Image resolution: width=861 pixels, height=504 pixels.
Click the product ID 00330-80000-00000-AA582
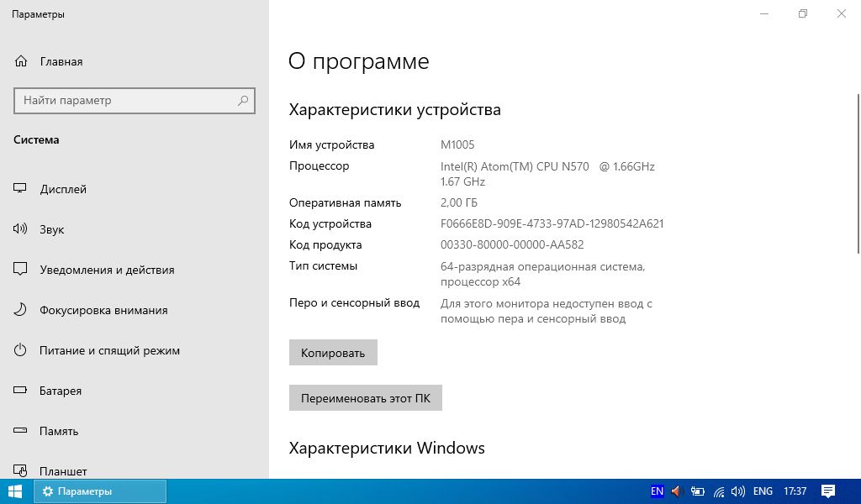pyautogui.click(x=512, y=244)
